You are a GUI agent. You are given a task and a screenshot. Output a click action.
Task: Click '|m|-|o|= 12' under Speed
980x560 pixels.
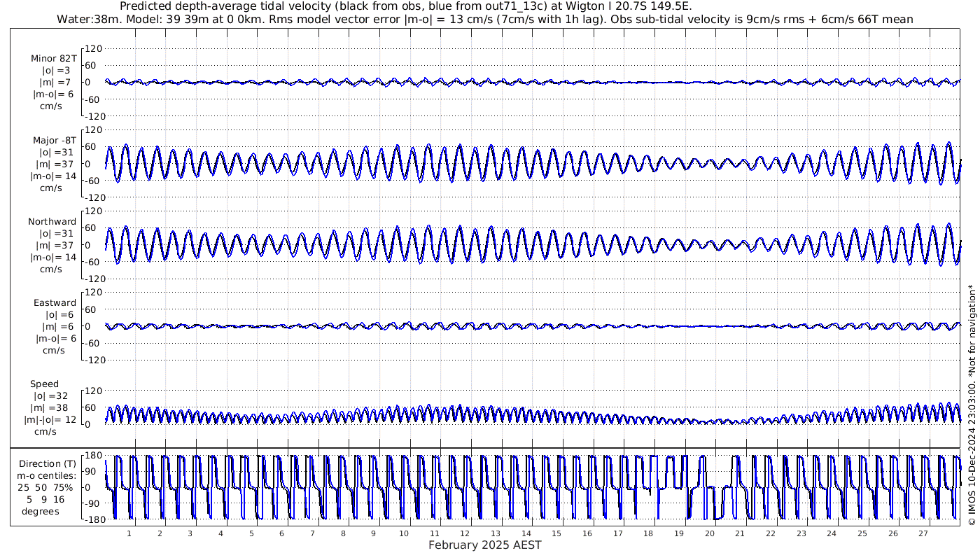click(52, 419)
